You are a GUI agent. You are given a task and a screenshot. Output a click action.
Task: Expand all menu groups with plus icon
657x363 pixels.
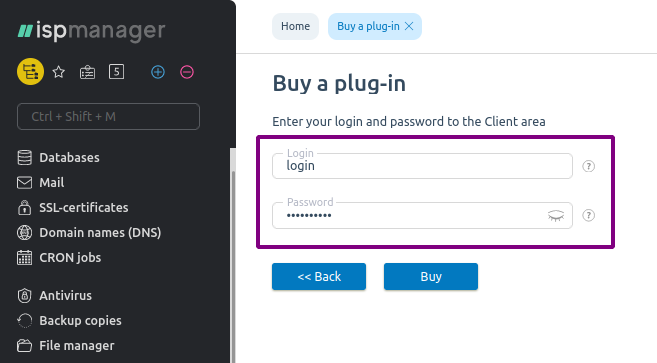click(158, 72)
